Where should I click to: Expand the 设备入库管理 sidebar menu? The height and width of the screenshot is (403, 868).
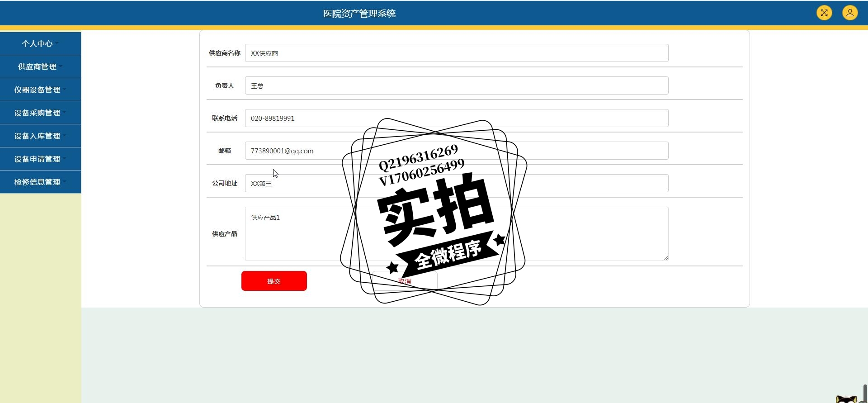(40, 136)
